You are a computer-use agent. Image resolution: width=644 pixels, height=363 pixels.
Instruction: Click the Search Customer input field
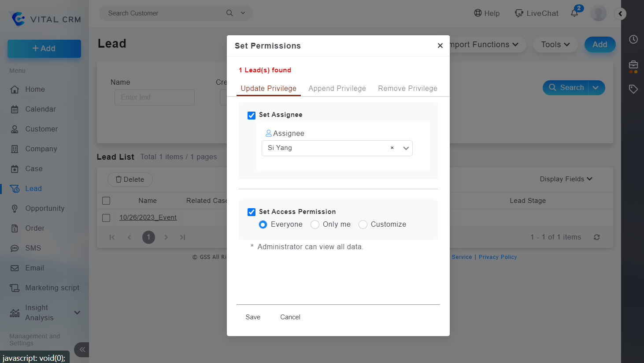coord(165,13)
